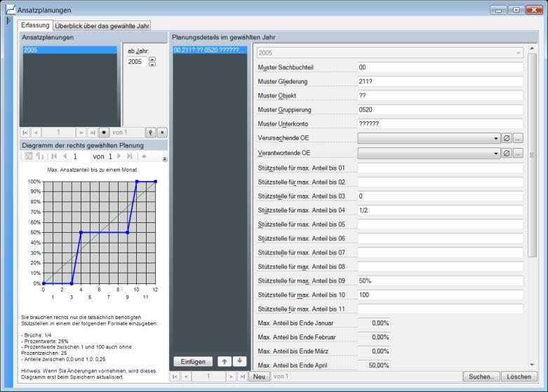
Task: Go to next page in diagram toolbar
Action: [119, 156]
